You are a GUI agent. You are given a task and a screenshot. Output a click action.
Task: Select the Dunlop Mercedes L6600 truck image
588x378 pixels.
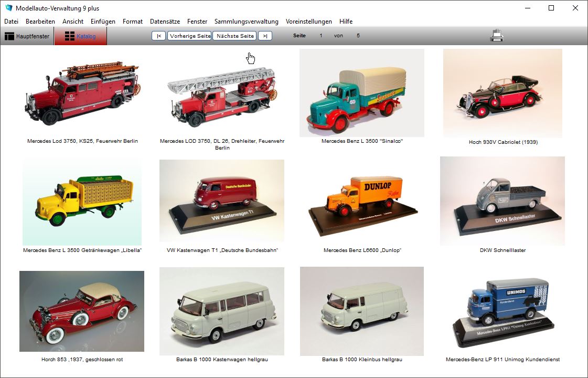click(361, 201)
